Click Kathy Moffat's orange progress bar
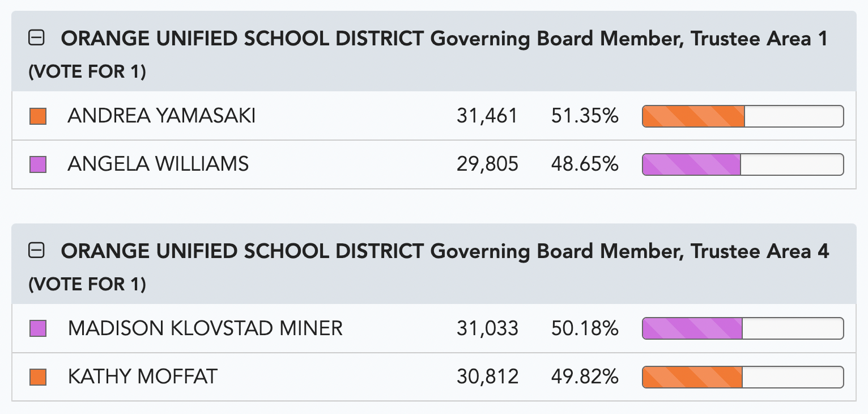868x414 pixels. point(743,377)
